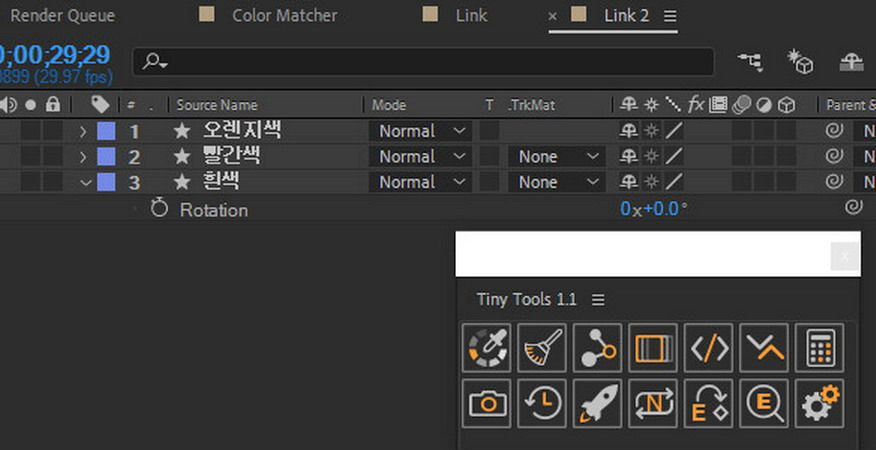The width and height of the screenshot is (876, 450).
Task: Expand layer 1 properties
Action: point(83,132)
